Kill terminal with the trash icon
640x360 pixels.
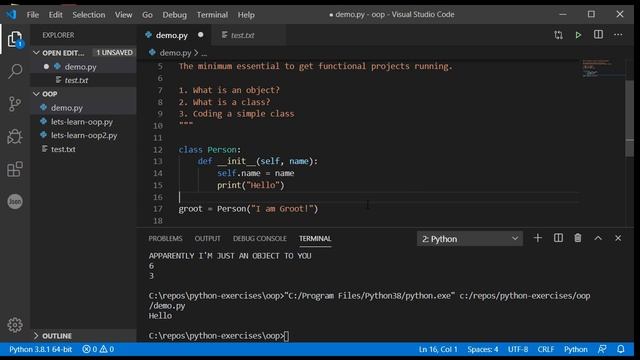click(x=578, y=238)
